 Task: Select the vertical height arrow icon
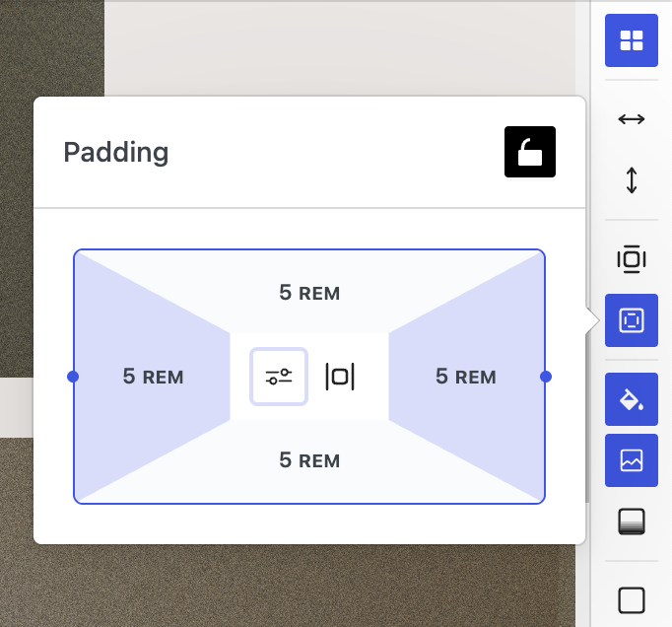[632, 180]
